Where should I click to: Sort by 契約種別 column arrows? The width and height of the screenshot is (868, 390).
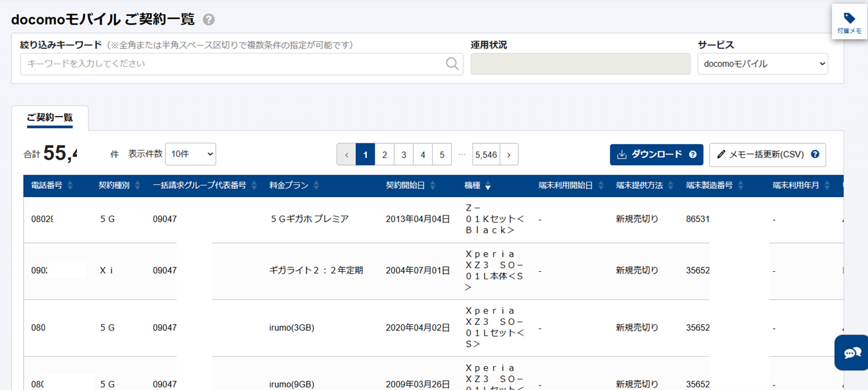pyautogui.click(x=137, y=186)
